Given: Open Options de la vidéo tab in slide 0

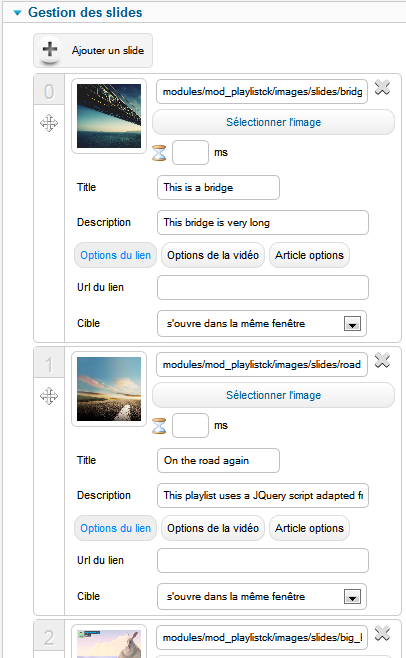Looking at the screenshot, I should [213, 255].
